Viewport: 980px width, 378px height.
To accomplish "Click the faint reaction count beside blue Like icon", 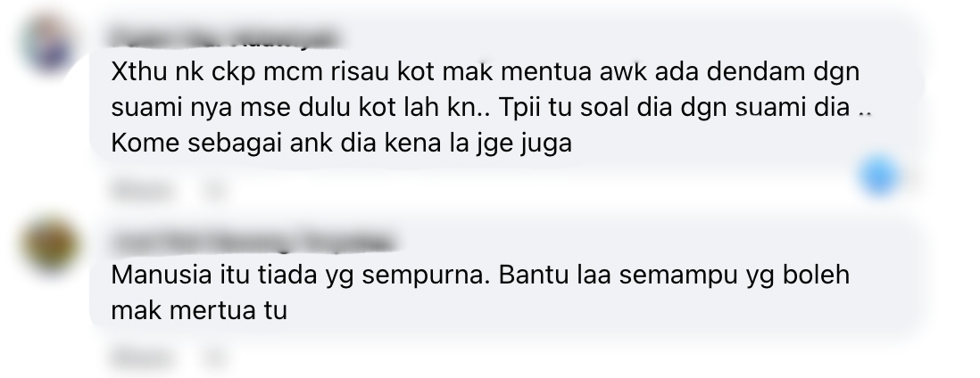I will pos(912,178).
